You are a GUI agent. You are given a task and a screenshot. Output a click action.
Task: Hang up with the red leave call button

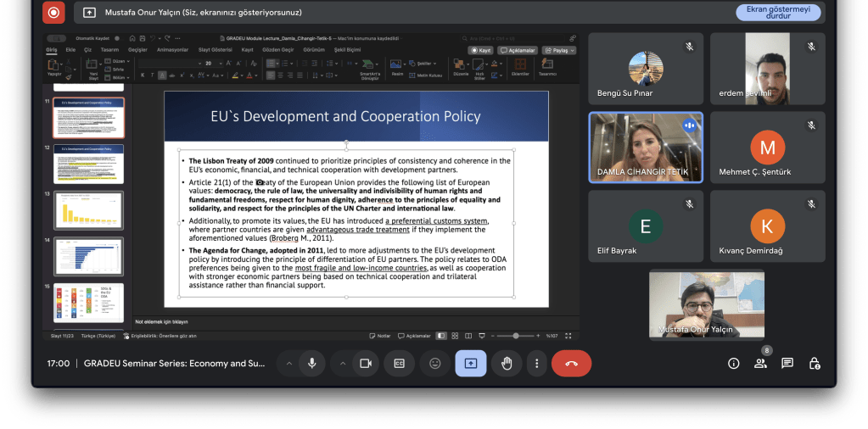pos(571,363)
